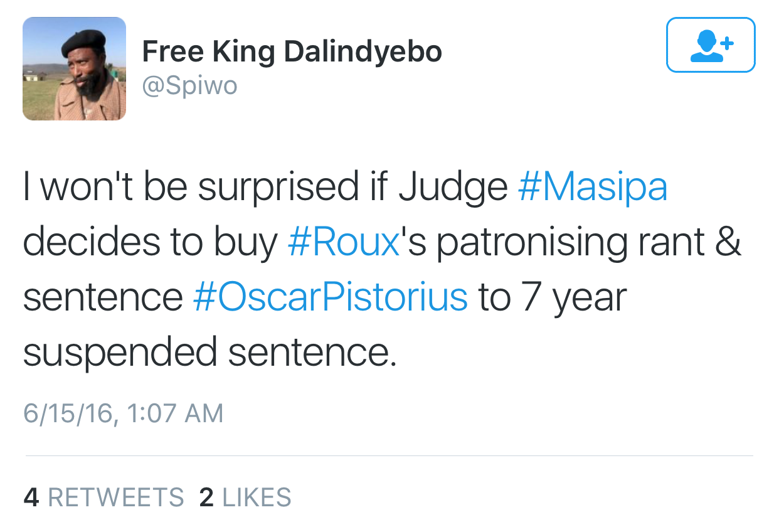The width and height of the screenshot is (779, 532).
Task: Click "7 year" in the tweet
Action: pyautogui.click(x=573, y=297)
